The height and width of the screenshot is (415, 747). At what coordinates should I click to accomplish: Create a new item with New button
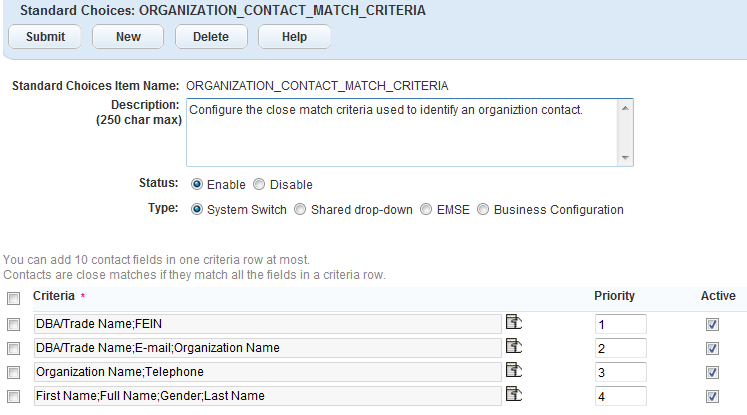128,37
